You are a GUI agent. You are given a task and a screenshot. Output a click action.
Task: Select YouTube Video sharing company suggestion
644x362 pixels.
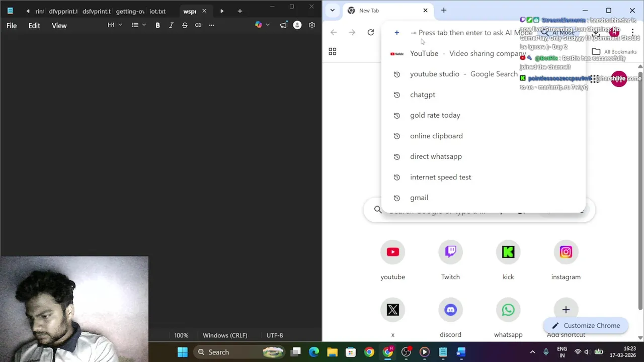[x=483, y=53]
